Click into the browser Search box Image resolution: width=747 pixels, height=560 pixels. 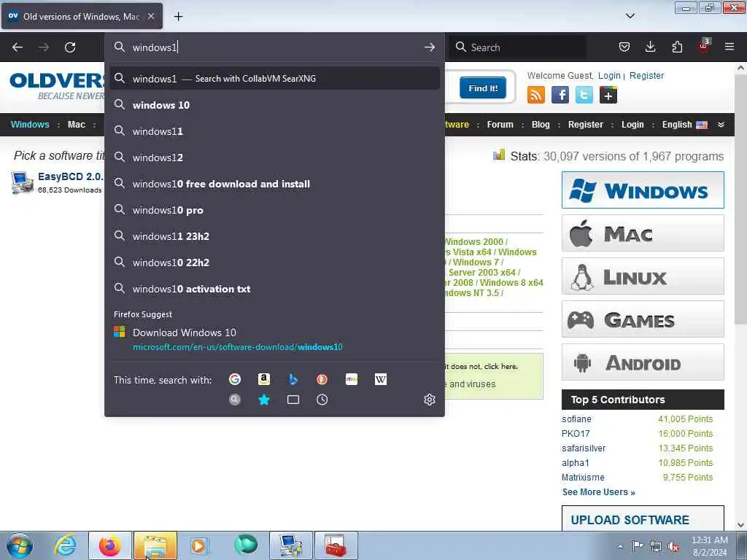point(517,47)
